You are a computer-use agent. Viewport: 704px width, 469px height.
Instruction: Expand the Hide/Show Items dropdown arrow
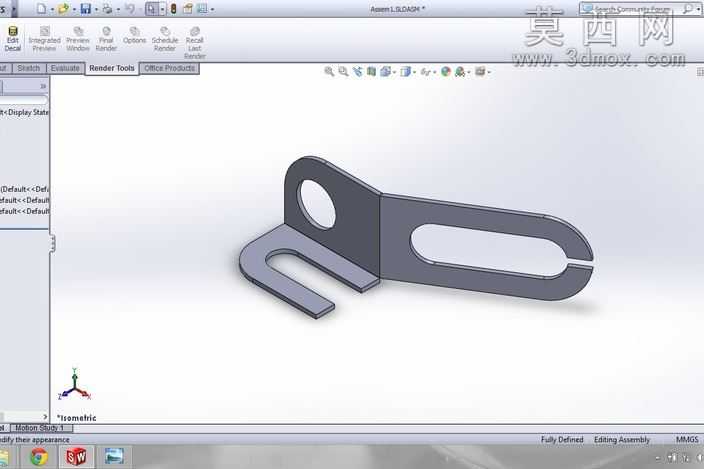point(434,72)
